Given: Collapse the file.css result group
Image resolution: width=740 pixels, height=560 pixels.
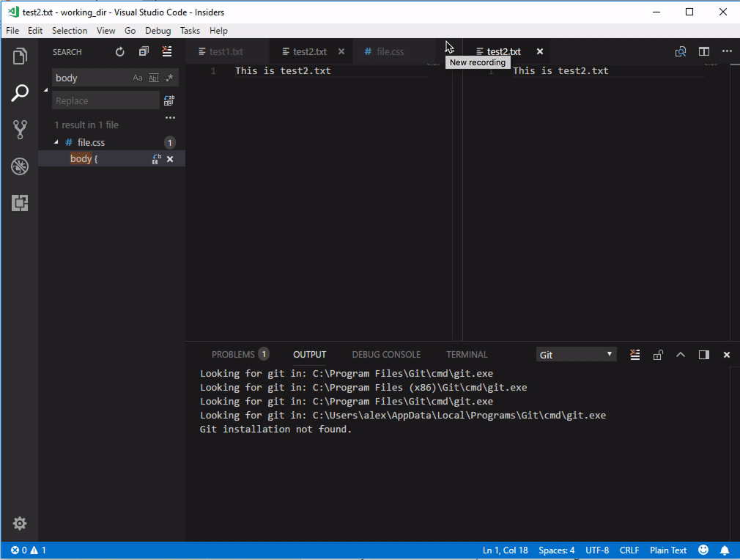Looking at the screenshot, I should click(56, 142).
